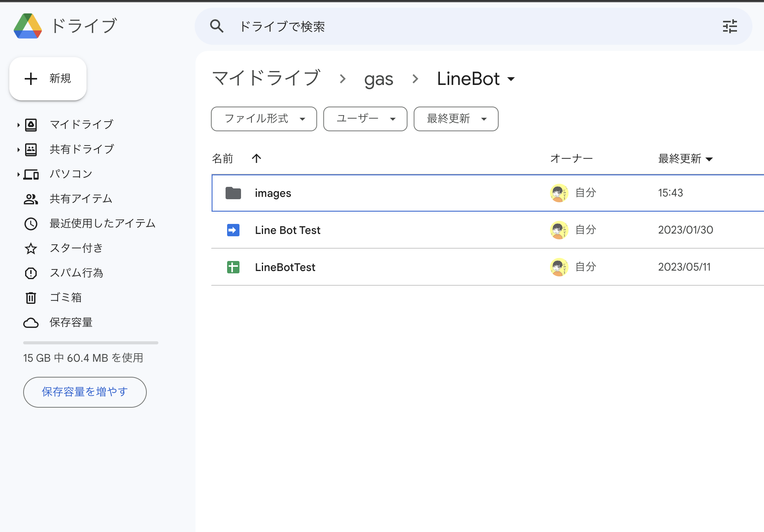764x532 pixels.
Task: Open スパム行為 in sidebar
Action: (76, 273)
